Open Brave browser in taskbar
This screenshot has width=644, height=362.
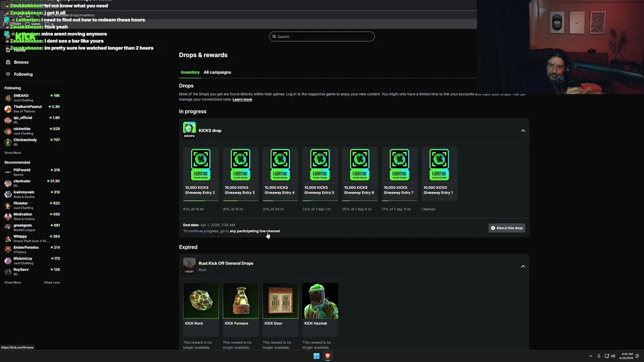328,356
